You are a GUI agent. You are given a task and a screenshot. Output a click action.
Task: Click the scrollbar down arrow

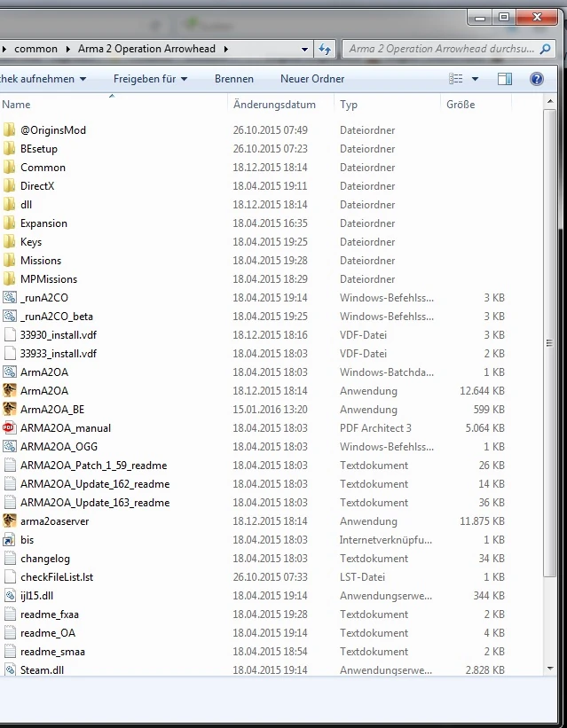[x=550, y=669]
